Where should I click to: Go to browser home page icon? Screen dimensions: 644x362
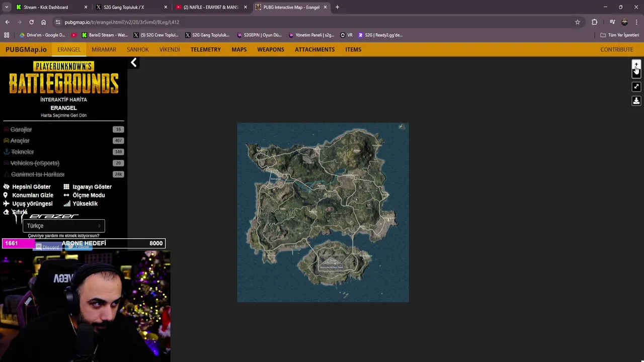43,22
